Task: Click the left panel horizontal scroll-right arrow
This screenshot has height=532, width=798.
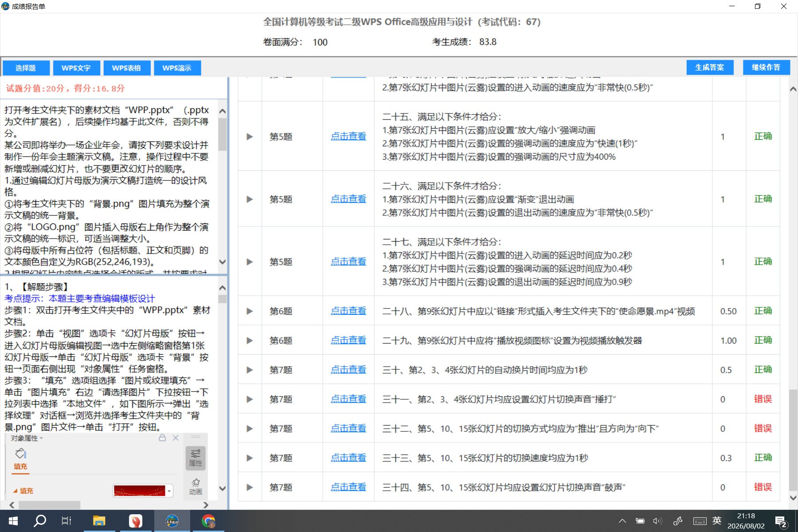Action: click(x=206, y=505)
